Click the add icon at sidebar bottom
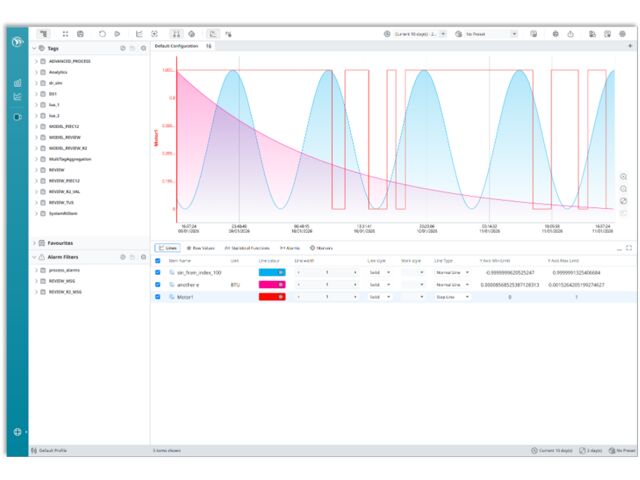 (17, 432)
